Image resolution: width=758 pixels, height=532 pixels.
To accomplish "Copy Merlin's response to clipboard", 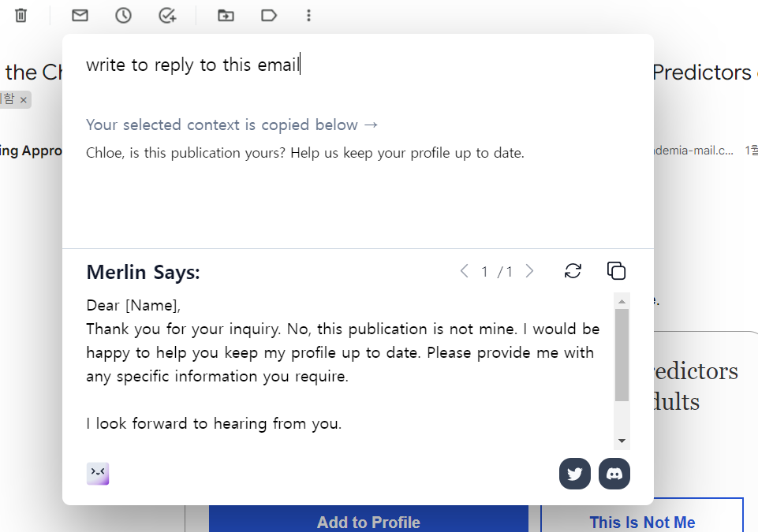I will (616, 271).
